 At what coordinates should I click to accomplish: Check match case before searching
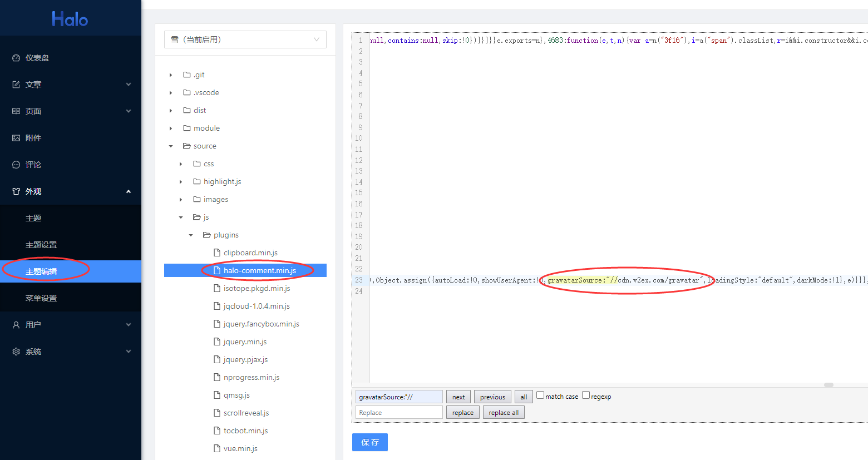point(540,395)
